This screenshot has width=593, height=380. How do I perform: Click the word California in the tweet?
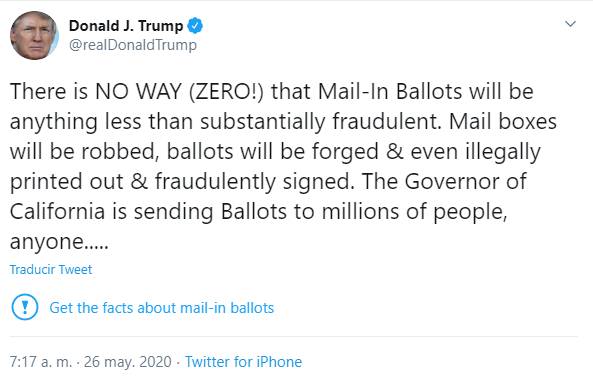coord(57,211)
